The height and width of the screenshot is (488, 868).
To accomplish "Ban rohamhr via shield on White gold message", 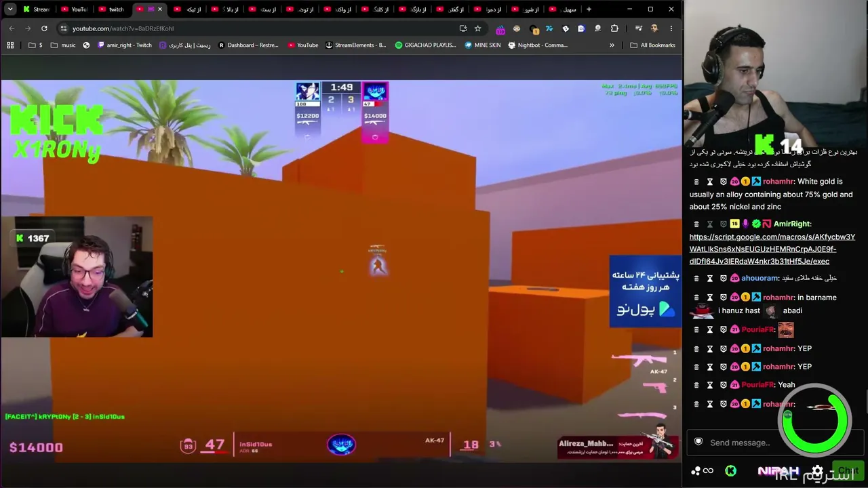I will [x=723, y=182].
